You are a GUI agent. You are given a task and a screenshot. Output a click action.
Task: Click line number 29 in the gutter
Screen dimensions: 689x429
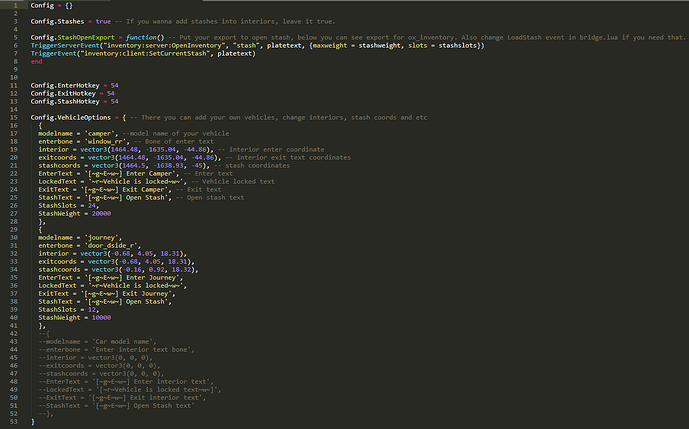(x=14, y=229)
